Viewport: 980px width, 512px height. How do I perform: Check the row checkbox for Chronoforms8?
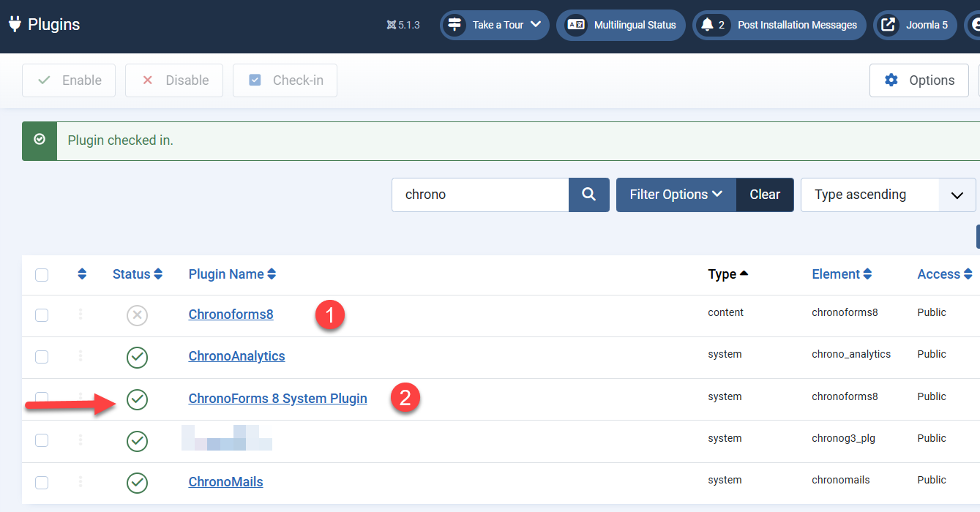pos(42,315)
